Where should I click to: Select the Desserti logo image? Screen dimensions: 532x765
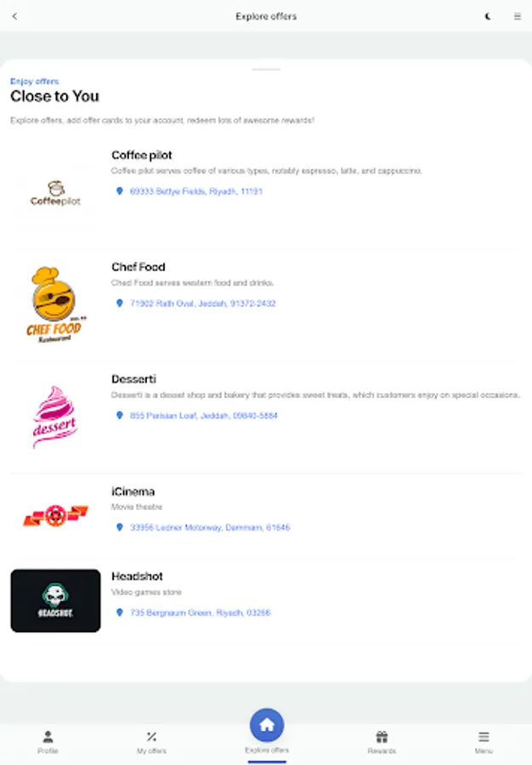pyautogui.click(x=55, y=416)
